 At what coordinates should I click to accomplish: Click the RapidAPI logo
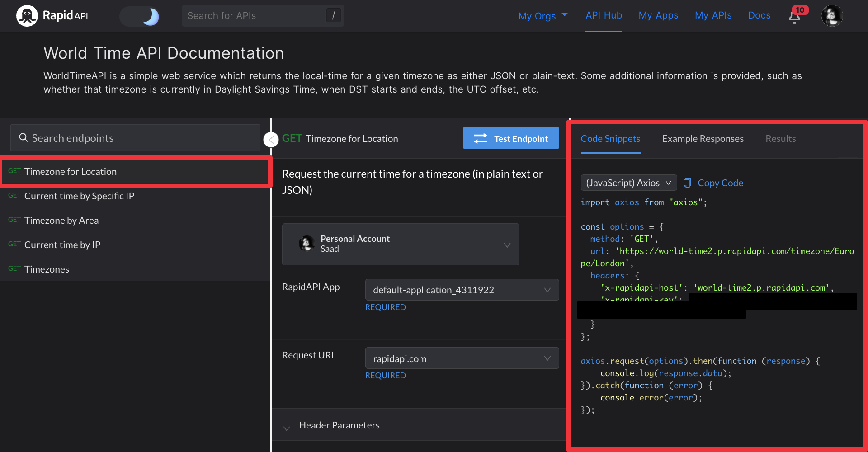[52, 16]
